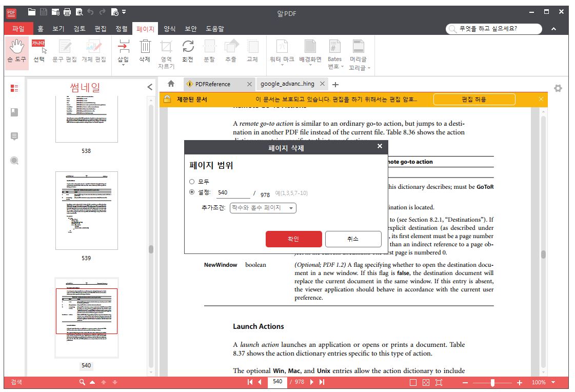
Task: Close the 페이지 삭제 dialog
Action: pyautogui.click(x=380, y=146)
